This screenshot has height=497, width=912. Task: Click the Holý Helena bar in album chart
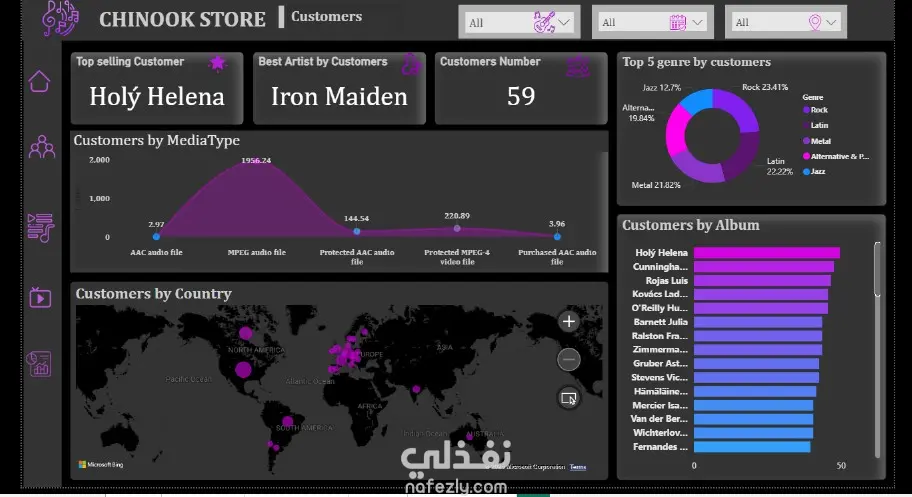[767, 253]
